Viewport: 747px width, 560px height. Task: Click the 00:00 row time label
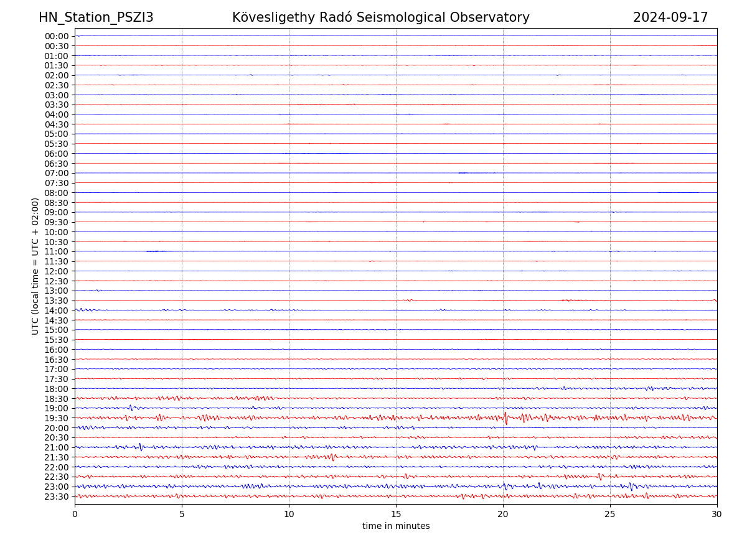point(57,36)
